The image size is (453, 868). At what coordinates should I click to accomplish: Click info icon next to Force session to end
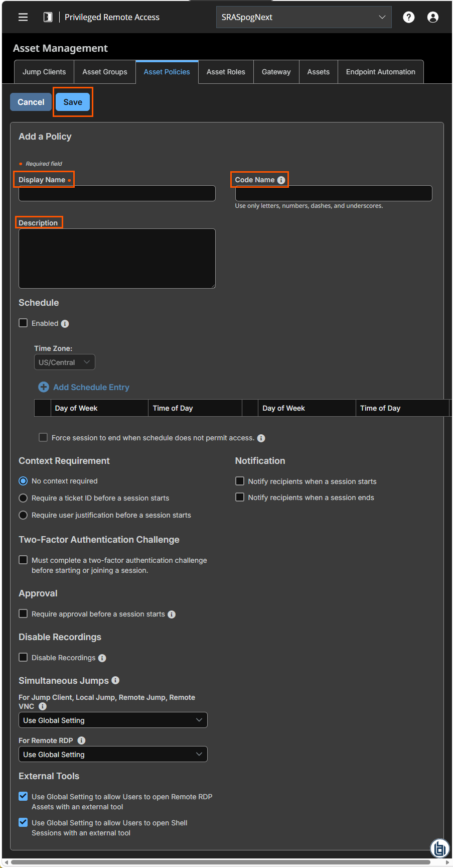tap(261, 438)
